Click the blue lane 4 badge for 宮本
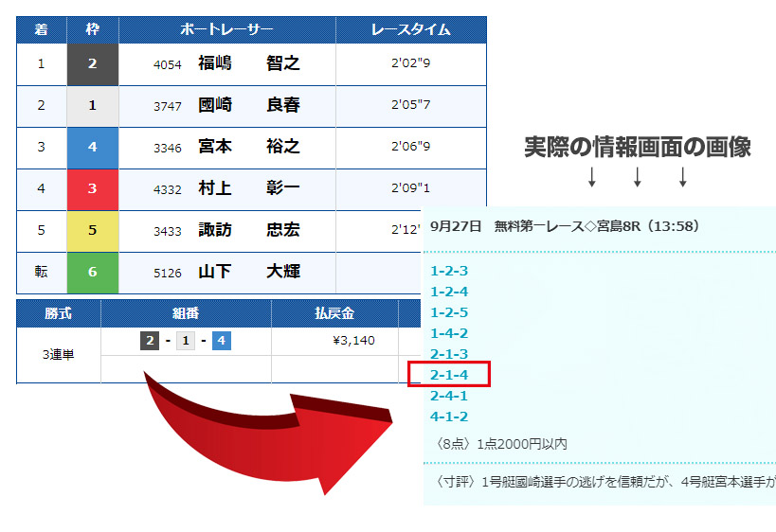 point(92,147)
